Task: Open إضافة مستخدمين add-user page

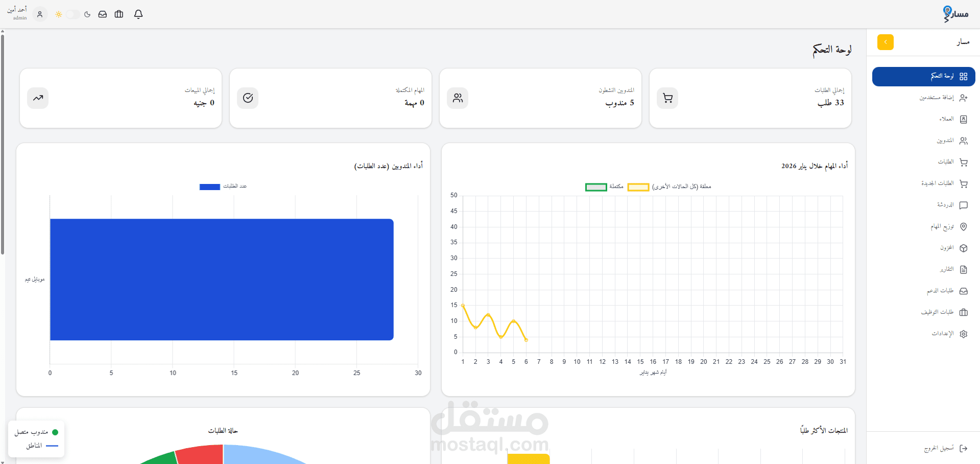Action: coord(923,98)
